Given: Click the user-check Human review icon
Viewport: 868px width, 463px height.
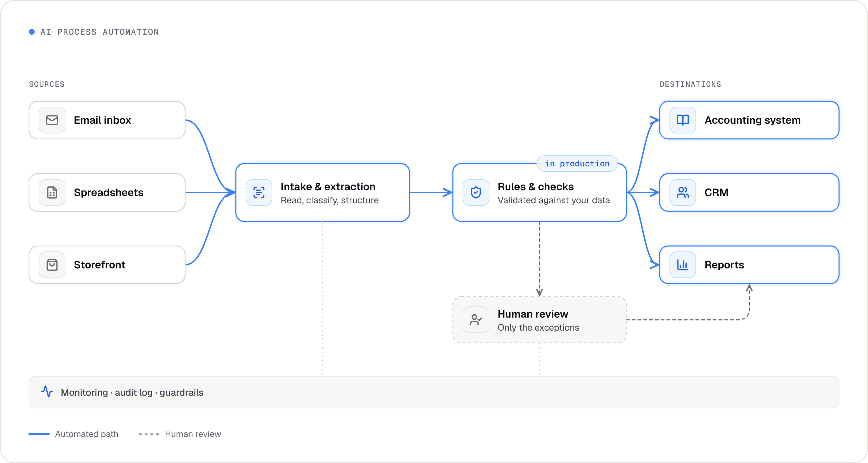Looking at the screenshot, I should click(x=476, y=320).
